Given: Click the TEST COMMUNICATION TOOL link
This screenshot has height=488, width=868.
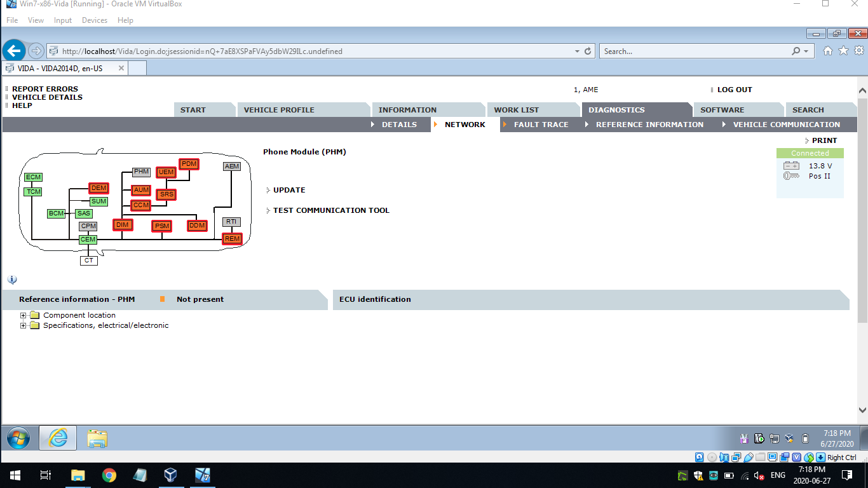Looking at the screenshot, I should 331,210.
